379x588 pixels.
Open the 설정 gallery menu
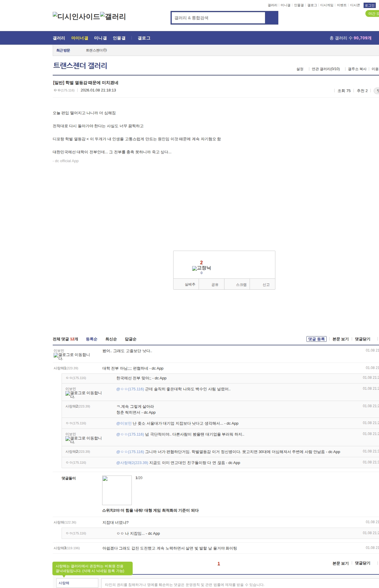point(300,69)
